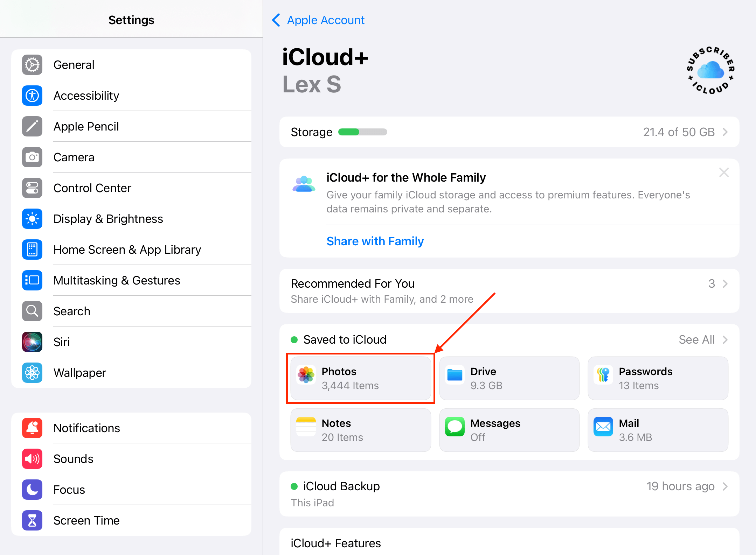Tap the family sharing people icon

pyautogui.click(x=304, y=184)
